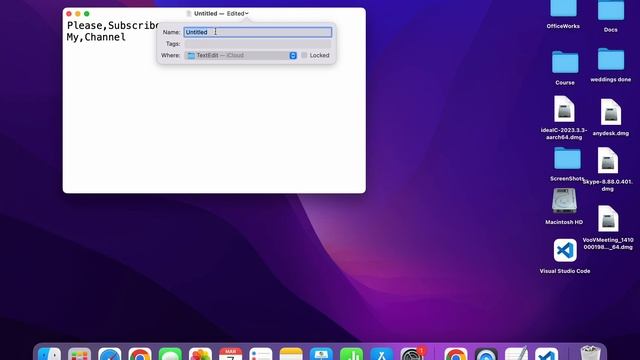Select the VooVMeeting dmg file icon
This screenshot has width=640, height=360.
click(608, 219)
